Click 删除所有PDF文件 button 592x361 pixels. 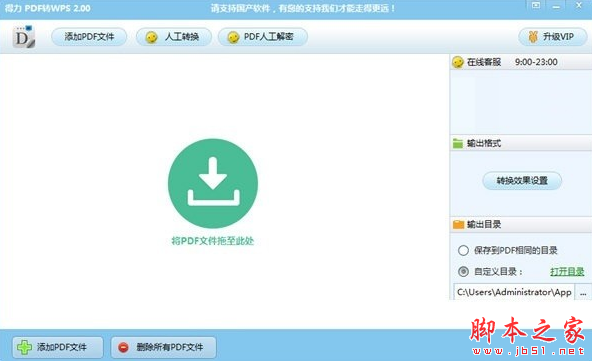[x=163, y=347]
